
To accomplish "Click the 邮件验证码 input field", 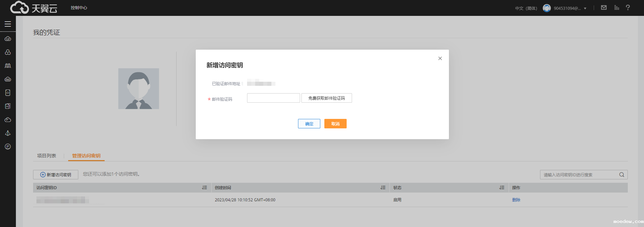I will pos(273,98).
